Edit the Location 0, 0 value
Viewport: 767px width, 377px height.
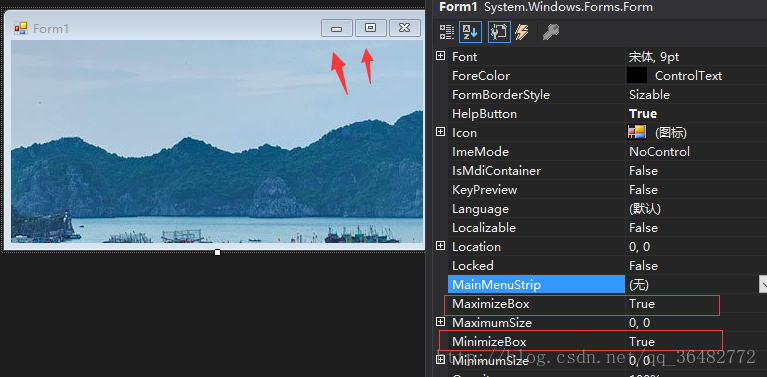click(639, 246)
